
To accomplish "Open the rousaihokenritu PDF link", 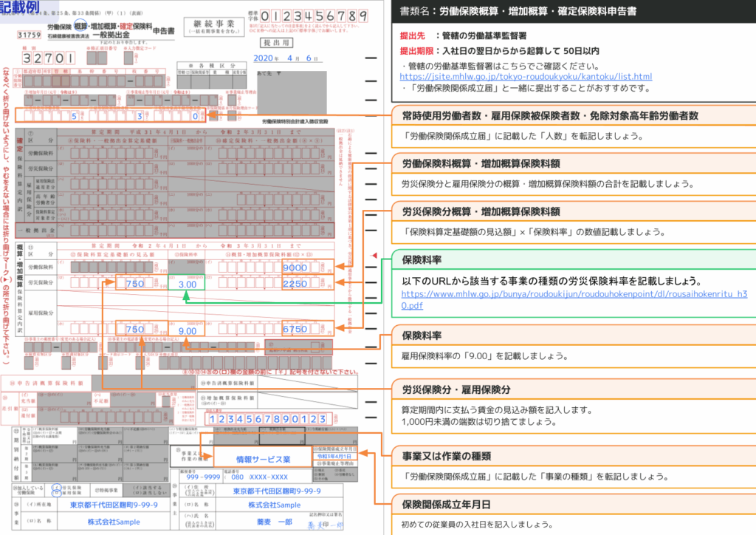I will pyautogui.click(x=574, y=299).
